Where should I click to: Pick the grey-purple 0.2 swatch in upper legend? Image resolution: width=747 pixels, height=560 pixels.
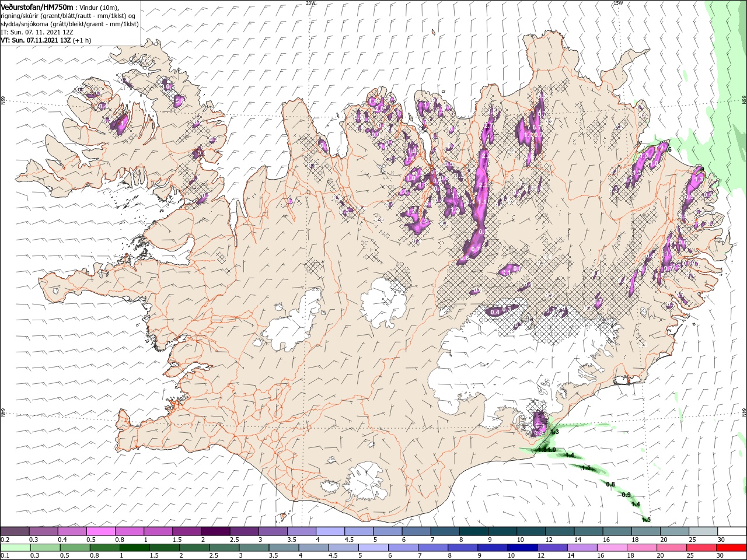[15, 531]
